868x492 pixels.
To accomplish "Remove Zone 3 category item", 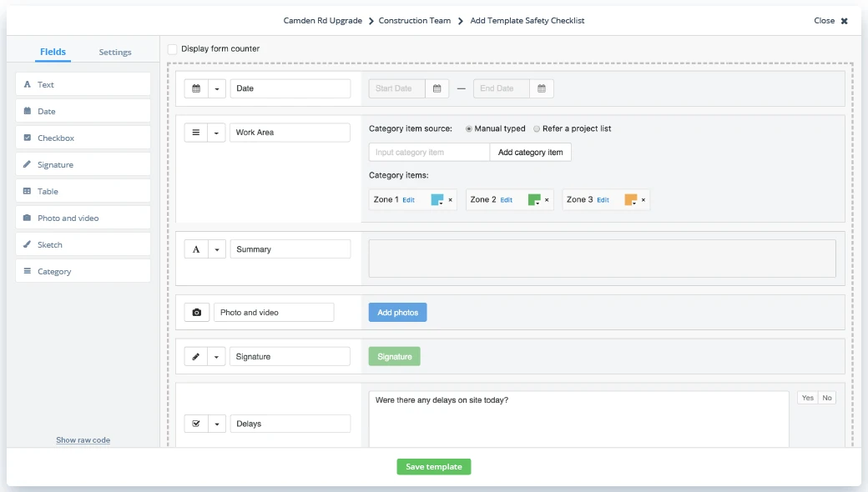I will [x=643, y=200].
